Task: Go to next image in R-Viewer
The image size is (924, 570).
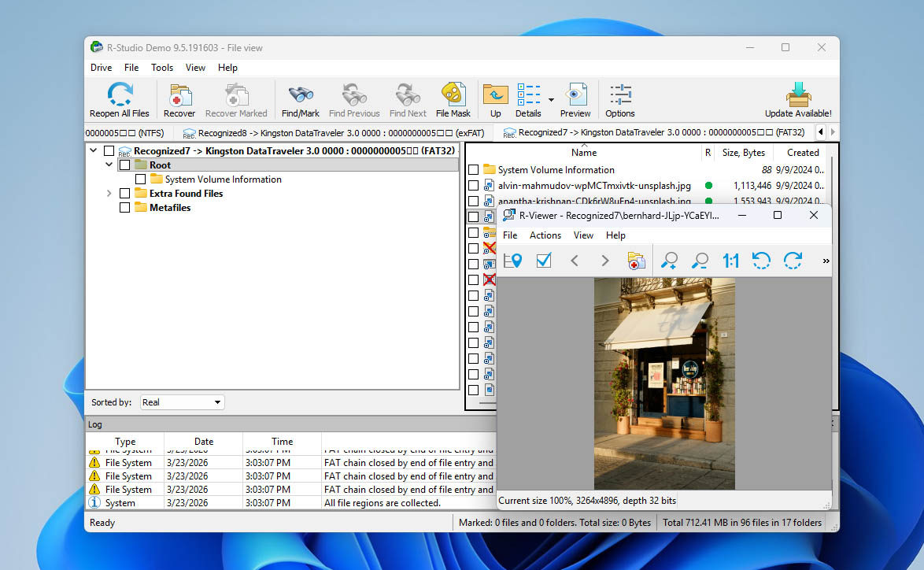Action: pyautogui.click(x=604, y=261)
